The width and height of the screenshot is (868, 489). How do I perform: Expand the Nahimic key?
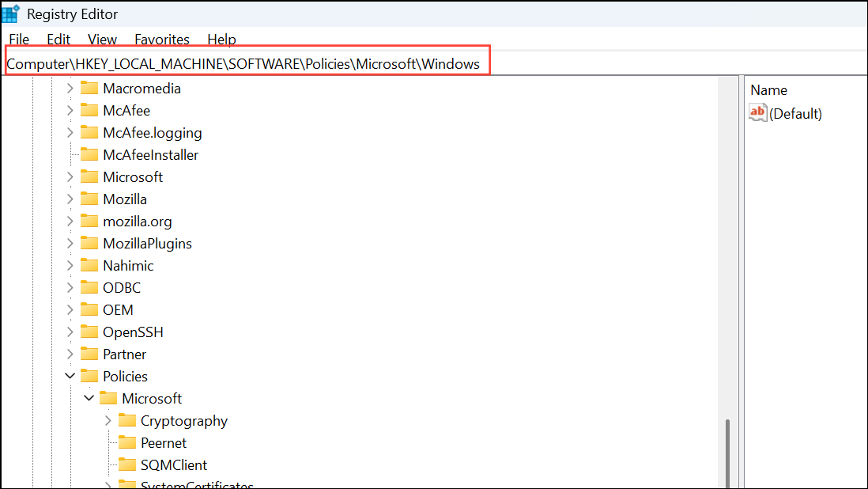click(70, 265)
